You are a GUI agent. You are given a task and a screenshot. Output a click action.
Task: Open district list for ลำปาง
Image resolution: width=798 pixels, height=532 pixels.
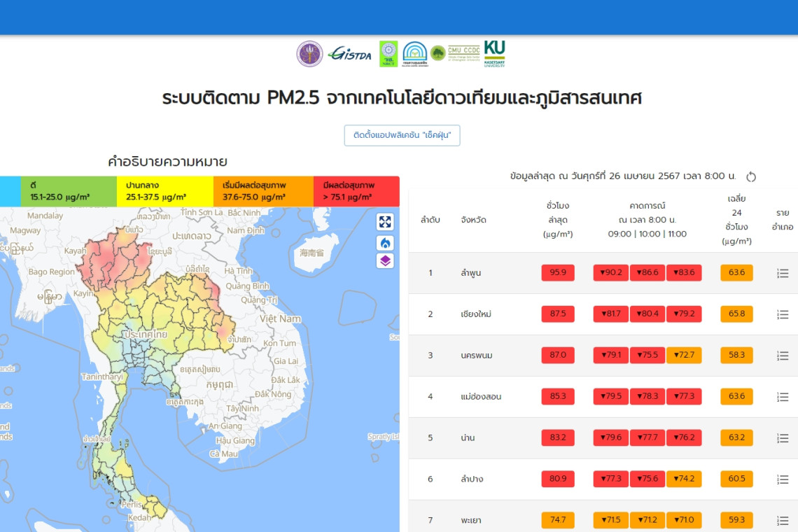coord(783,479)
